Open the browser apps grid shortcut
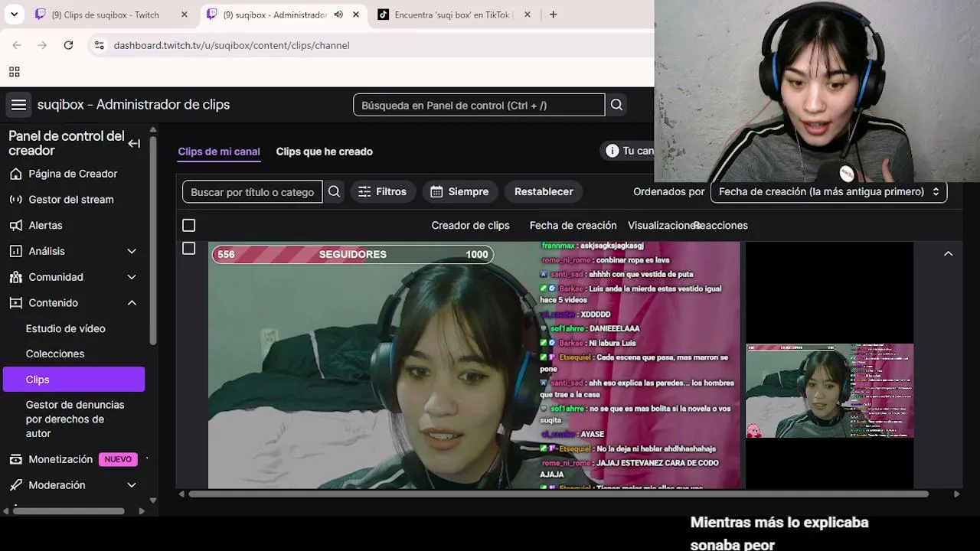 [14, 72]
